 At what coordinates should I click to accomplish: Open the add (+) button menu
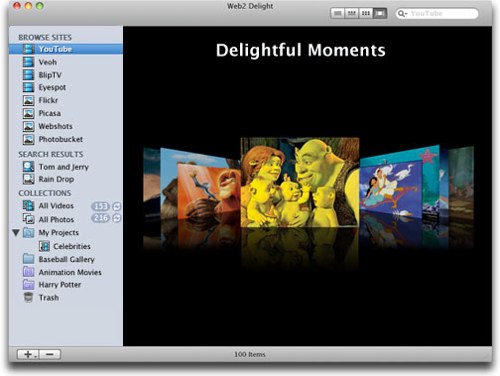(x=28, y=354)
